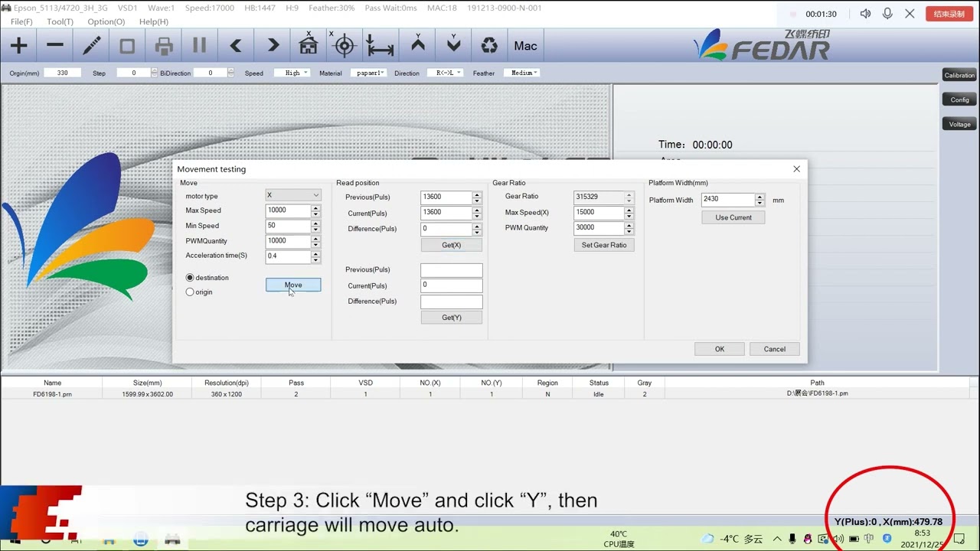Click the pause toolbar icon

pyautogui.click(x=199, y=46)
